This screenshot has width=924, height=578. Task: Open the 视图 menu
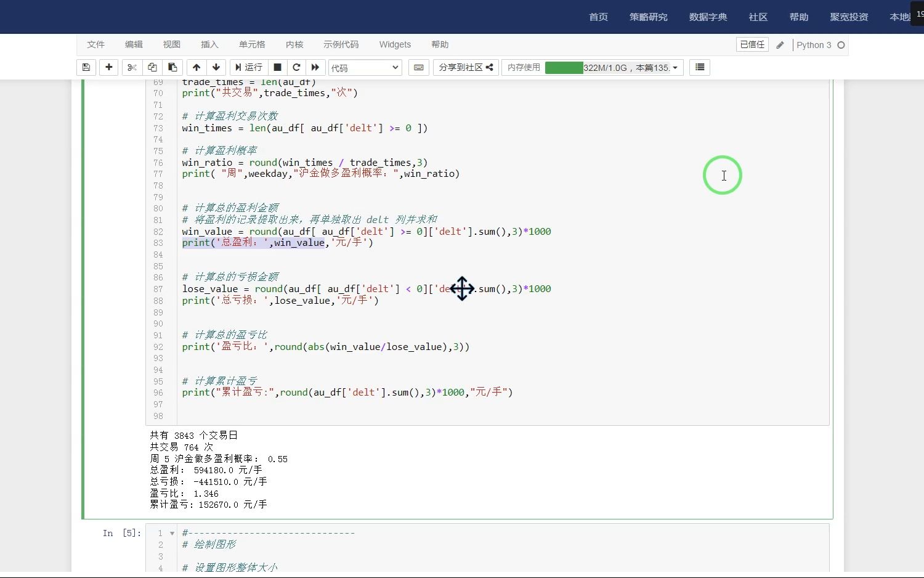click(171, 44)
